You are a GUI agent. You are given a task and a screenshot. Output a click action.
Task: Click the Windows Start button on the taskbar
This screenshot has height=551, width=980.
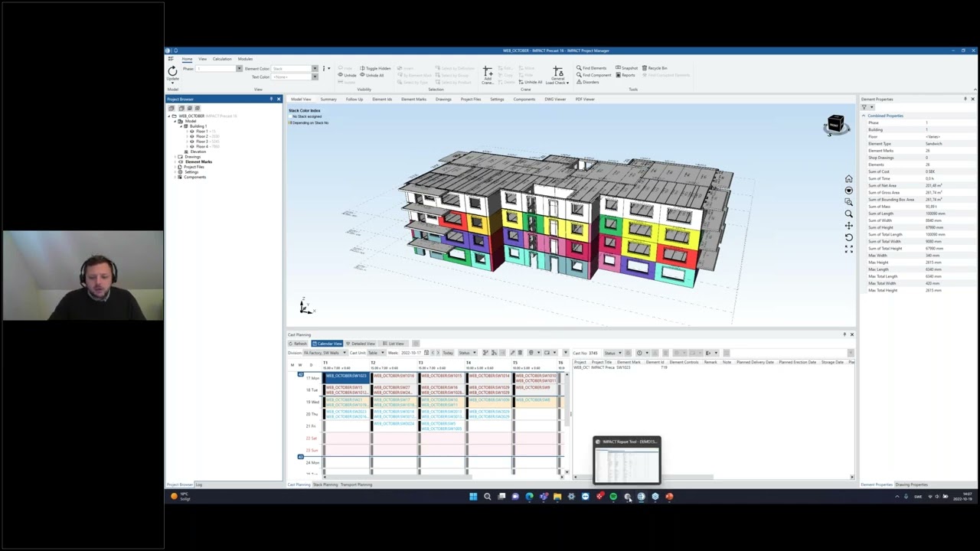[x=473, y=497]
